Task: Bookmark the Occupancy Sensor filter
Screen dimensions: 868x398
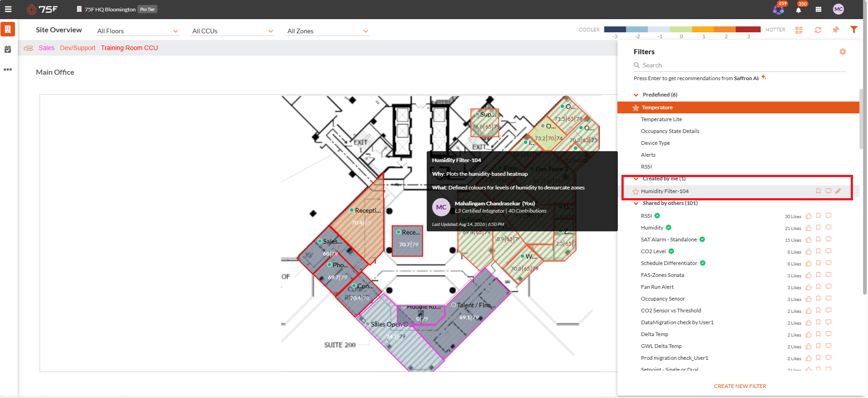Action: coord(818,299)
